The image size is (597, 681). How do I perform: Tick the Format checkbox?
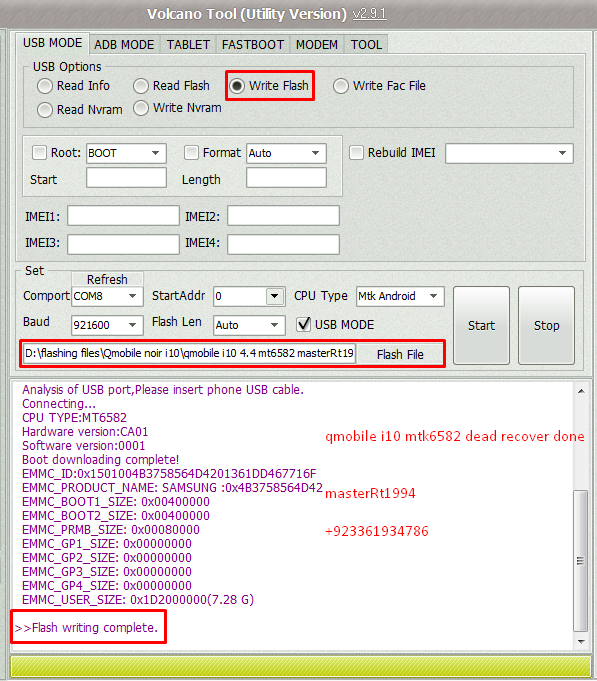click(191, 153)
